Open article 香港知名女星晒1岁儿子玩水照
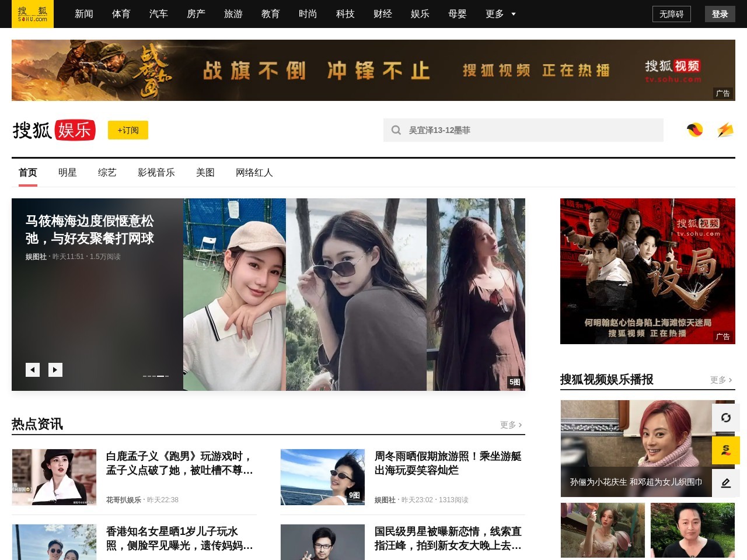This screenshot has height=560, width=747. point(180,538)
